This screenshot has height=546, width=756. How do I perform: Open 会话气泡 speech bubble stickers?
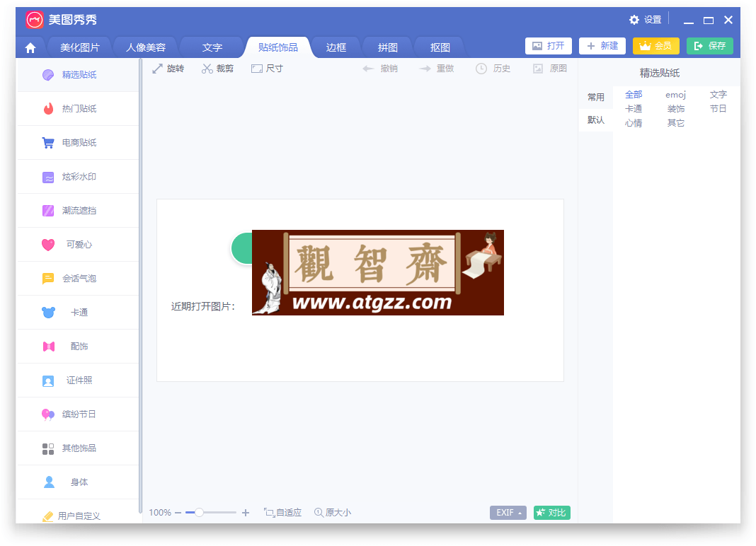click(78, 279)
